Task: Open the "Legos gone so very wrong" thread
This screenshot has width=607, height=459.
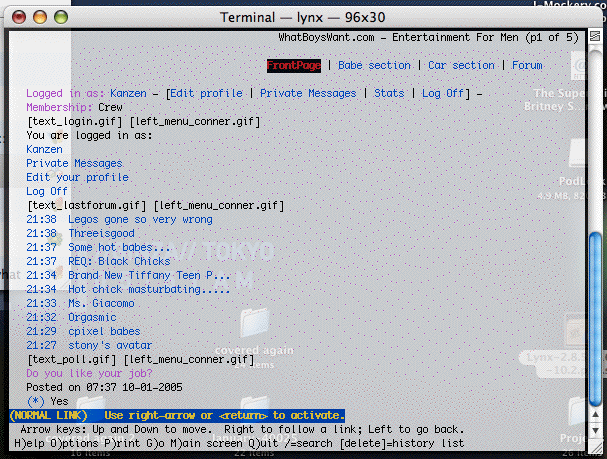Action: [x=140, y=219]
